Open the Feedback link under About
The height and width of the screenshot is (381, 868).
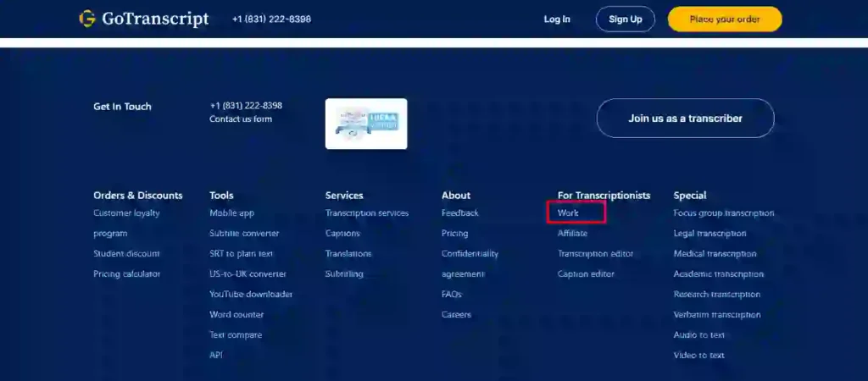pos(460,213)
